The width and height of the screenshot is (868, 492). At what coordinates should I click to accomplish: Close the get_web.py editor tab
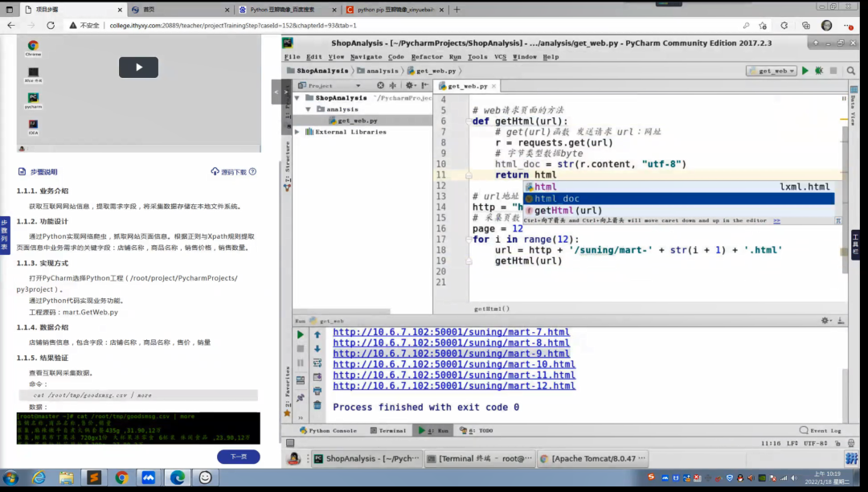click(x=493, y=86)
